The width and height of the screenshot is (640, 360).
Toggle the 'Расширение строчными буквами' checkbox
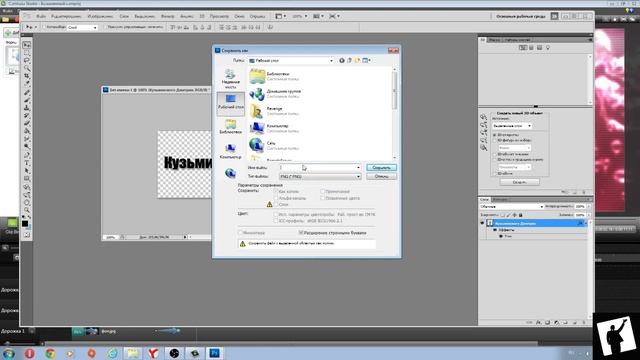[301, 233]
